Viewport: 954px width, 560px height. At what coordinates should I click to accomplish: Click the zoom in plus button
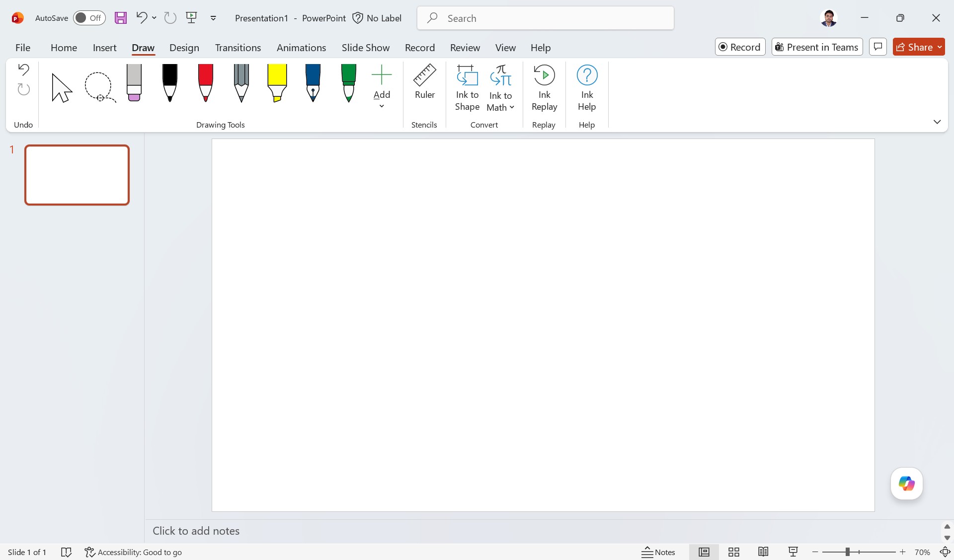pyautogui.click(x=902, y=552)
